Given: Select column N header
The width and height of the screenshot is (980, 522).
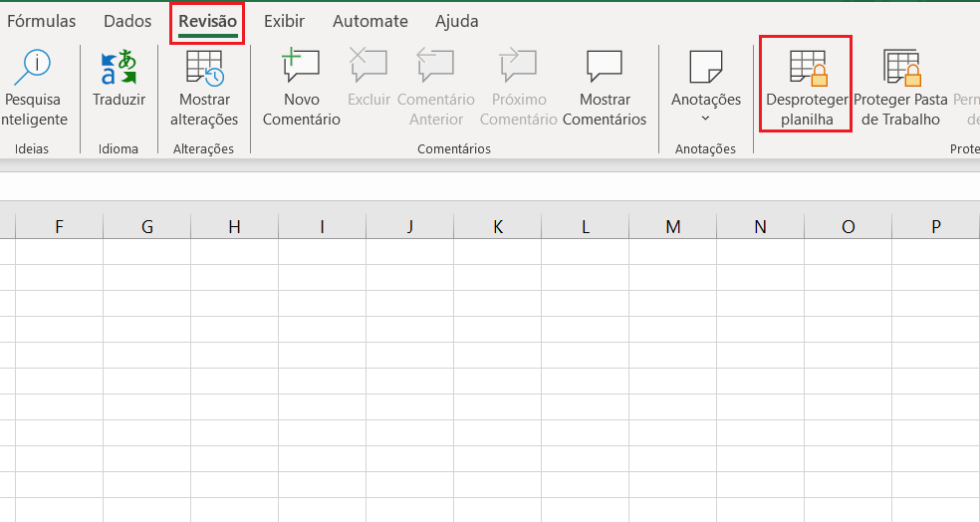Looking at the screenshot, I should (761, 226).
